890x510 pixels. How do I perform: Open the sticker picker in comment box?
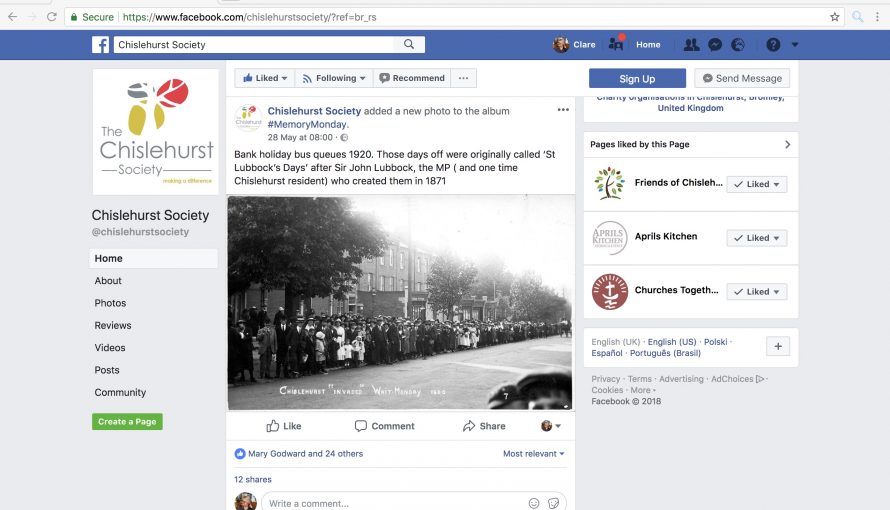[x=553, y=503]
